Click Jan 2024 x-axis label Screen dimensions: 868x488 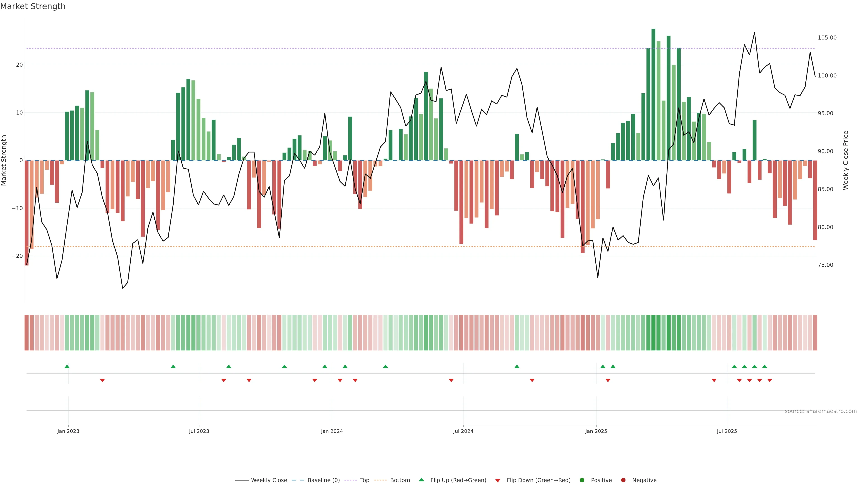tap(332, 431)
